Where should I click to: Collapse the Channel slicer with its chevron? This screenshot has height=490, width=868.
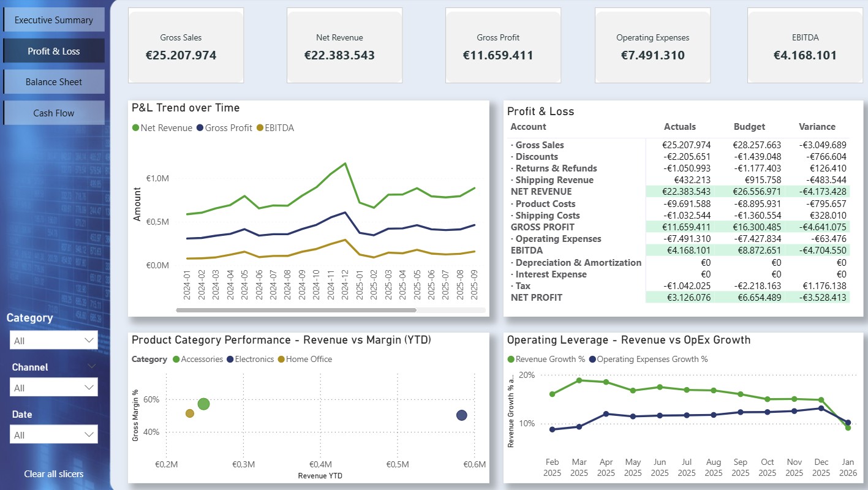pos(92,366)
